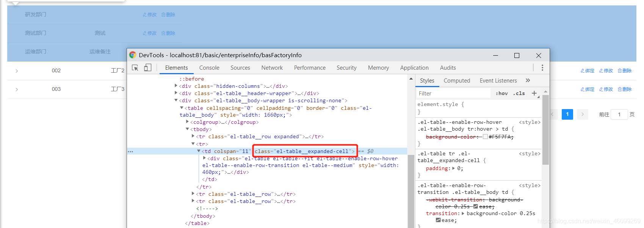Activate the inspect element picker icon
This screenshot has width=644, height=228.
[135, 68]
